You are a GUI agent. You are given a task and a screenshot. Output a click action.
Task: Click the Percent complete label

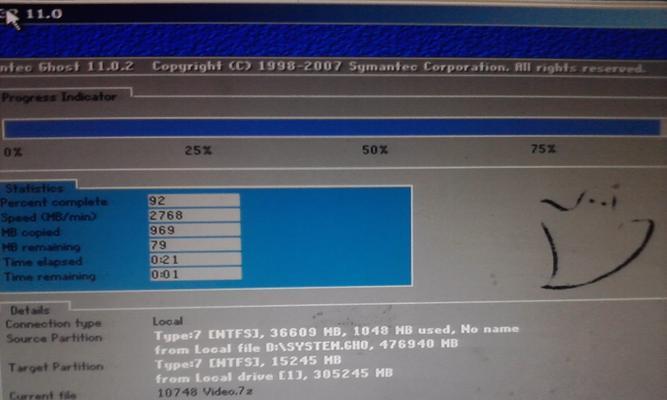click(x=54, y=202)
